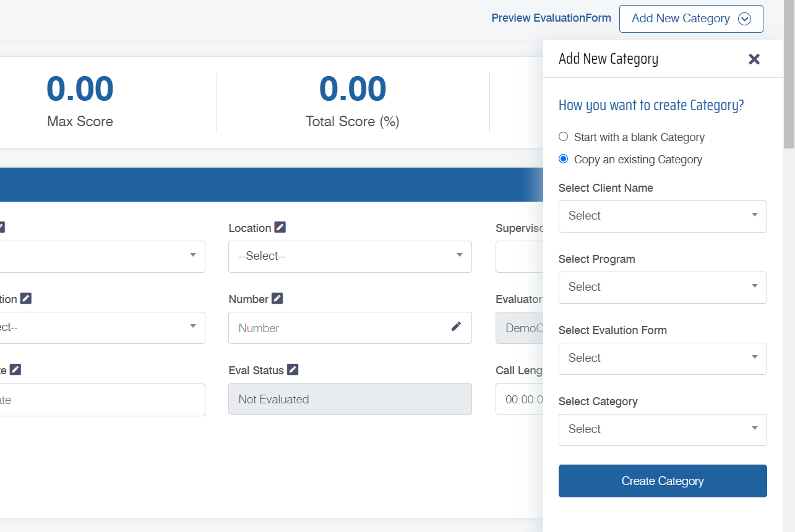Click the chevron icon on Add New Category
The width and height of the screenshot is (795, 532).
745,19
